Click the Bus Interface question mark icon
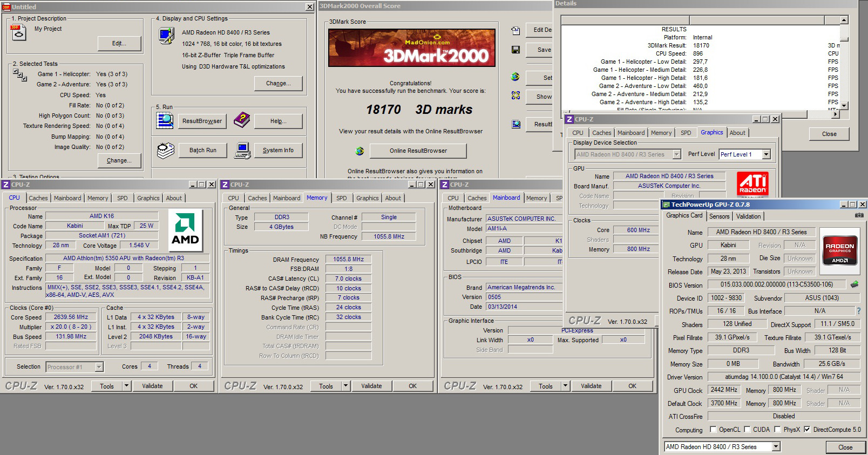Image resolution: width=868 pixels, height=455 pixels. 859,311
